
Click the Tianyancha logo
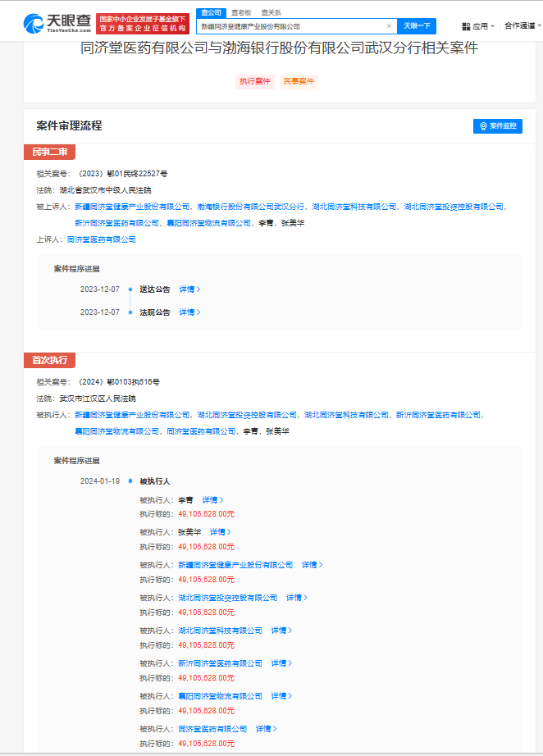click(57, 24)
